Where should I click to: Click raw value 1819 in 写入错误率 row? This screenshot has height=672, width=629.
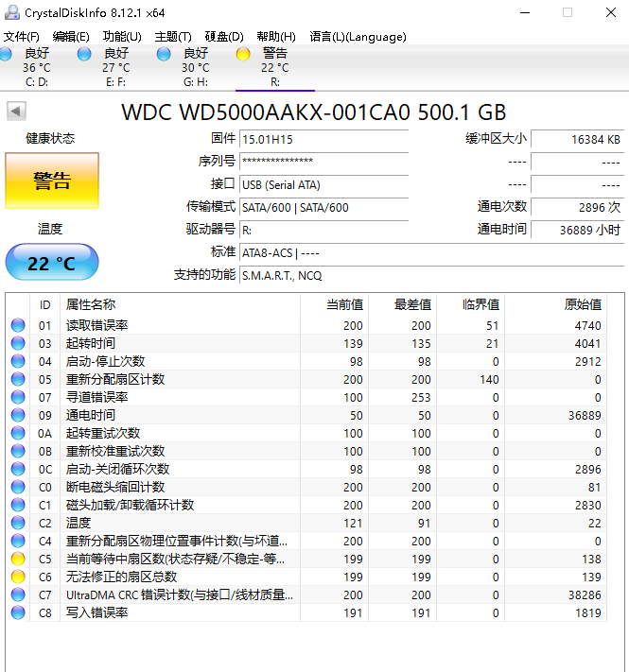click(x=587, y=612)
